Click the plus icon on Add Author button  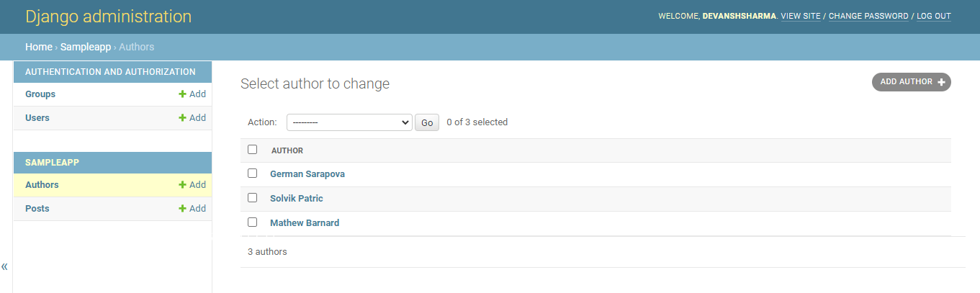[941, 82]
